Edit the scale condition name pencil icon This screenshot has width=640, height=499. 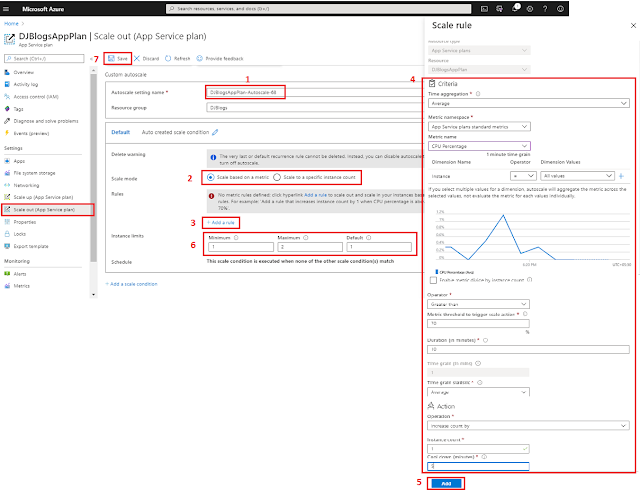[x=215, y=132]
